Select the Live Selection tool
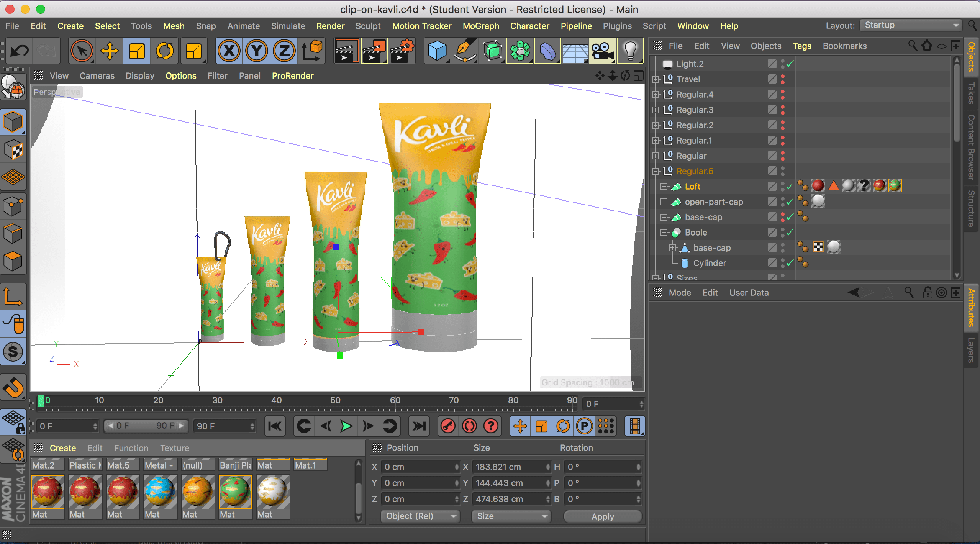The height and width of the screenshot is (544, 980). [x=82, y=51]
